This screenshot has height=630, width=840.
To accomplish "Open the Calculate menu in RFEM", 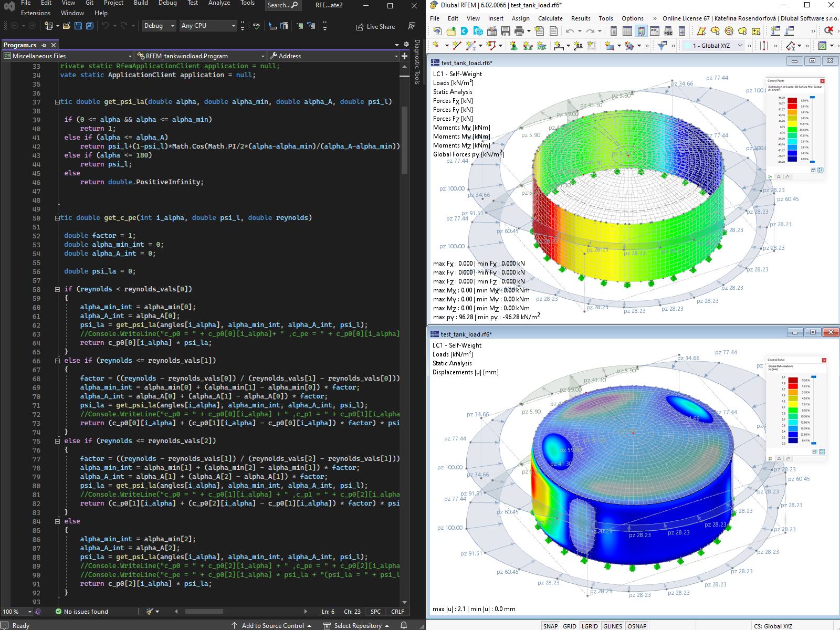I will [x=550, y=18].
